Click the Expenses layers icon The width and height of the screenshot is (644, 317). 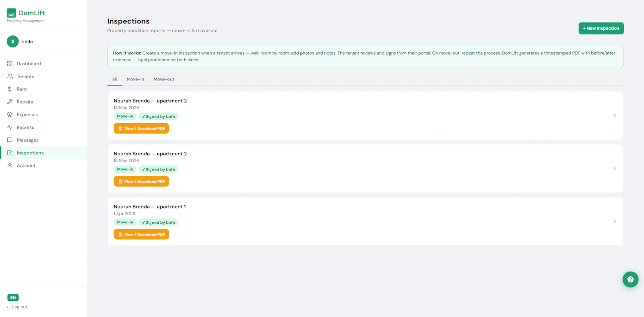coord(10,115)
